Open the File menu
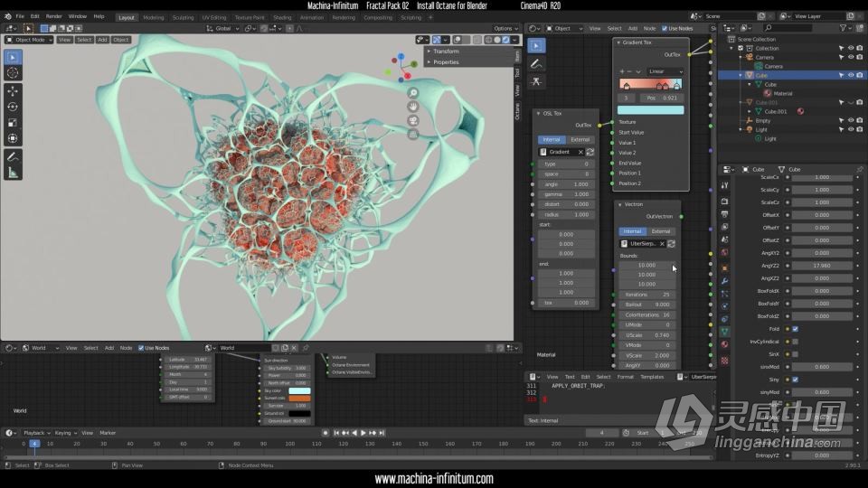This screenshot has width=868, height=488. click(20, 16)
